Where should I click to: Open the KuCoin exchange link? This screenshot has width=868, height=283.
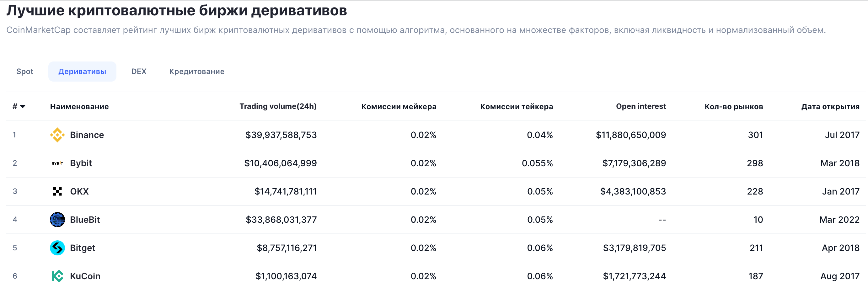click(x=85, y=276)
